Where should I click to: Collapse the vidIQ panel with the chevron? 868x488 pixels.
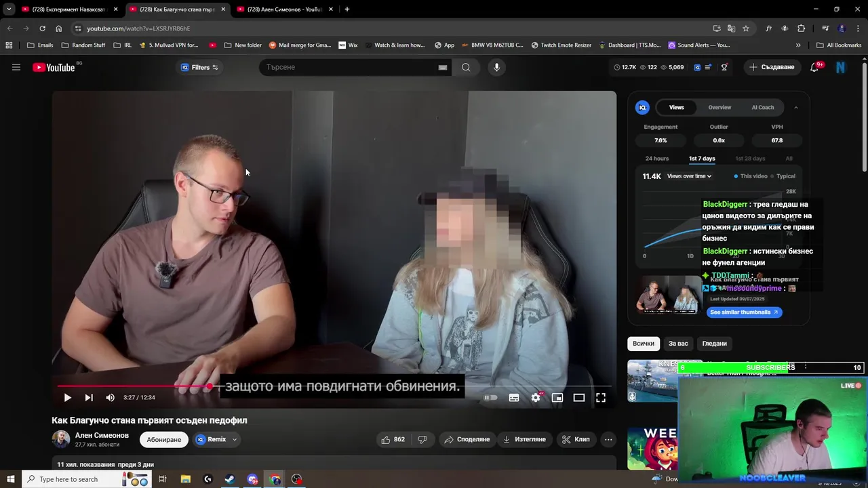tap(796, 107)
